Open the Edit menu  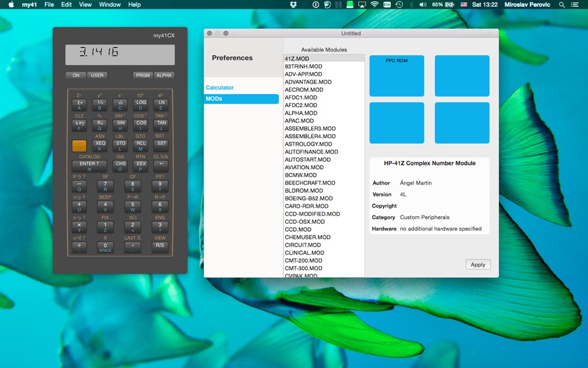(x=66, y=4)
